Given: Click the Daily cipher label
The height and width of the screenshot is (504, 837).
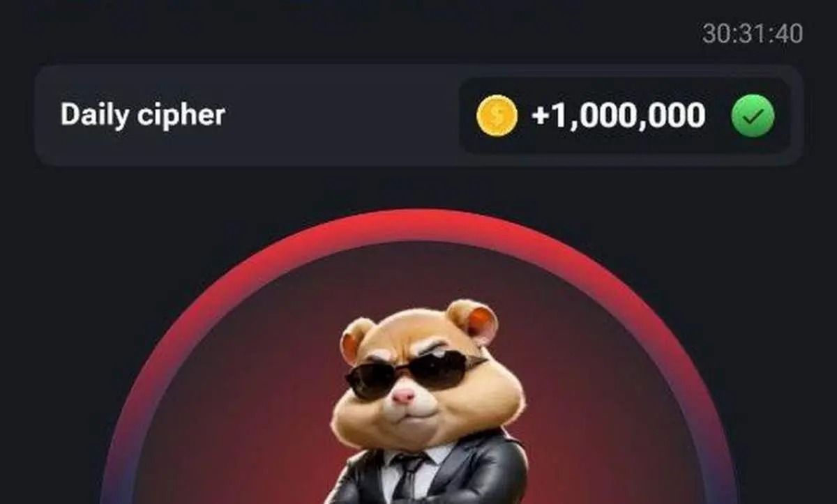Looking at the screenshot, I should tap(142, 115).
